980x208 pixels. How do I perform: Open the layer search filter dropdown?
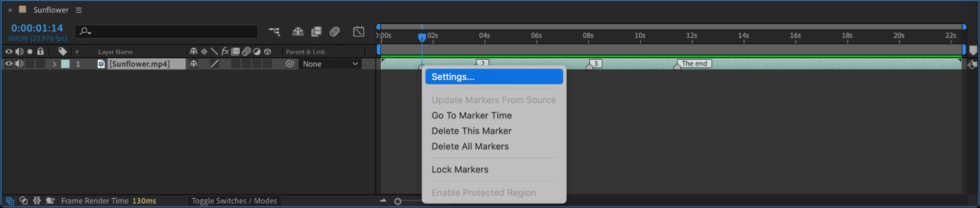click(85, 31)
